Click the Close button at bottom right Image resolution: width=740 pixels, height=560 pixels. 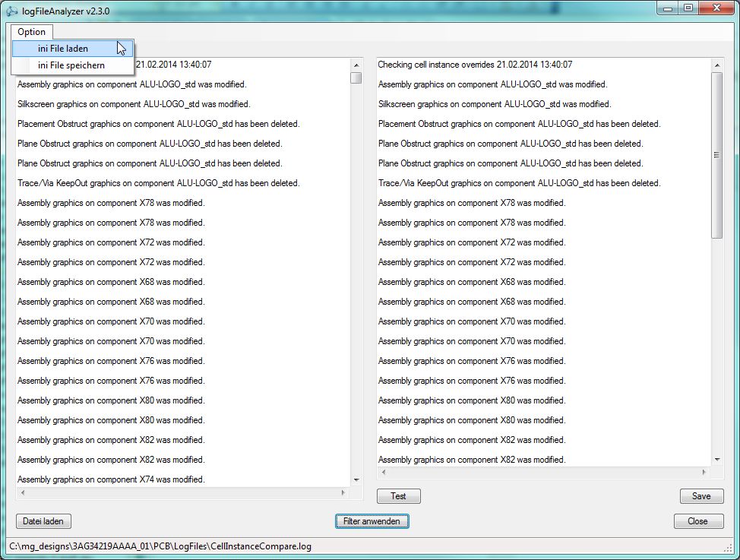tap(697, 521)
